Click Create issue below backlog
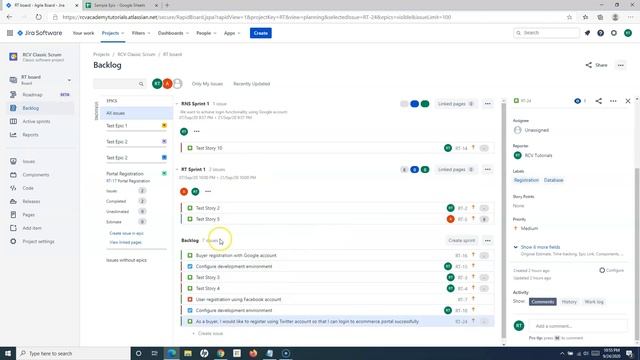 point(208,333)
